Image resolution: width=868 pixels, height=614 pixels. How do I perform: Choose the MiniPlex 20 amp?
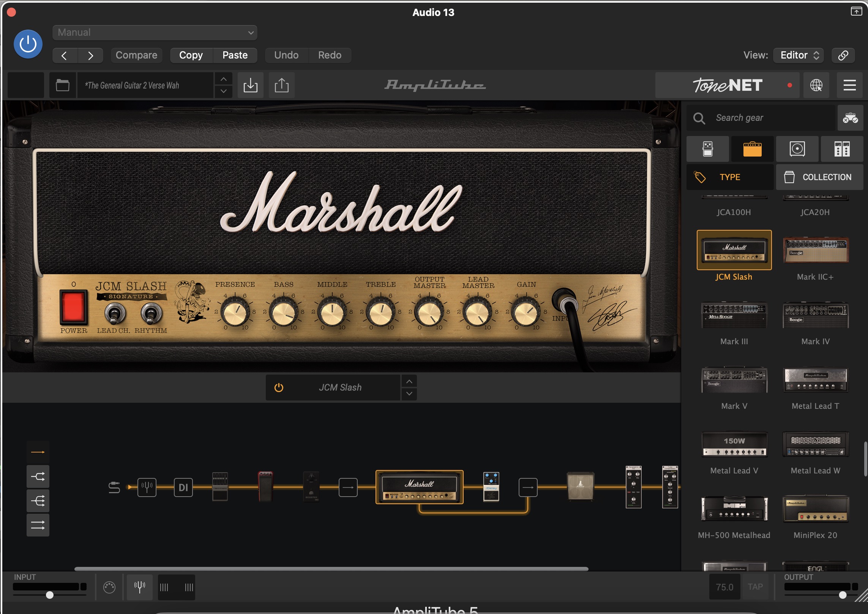(x=816, y=509)
